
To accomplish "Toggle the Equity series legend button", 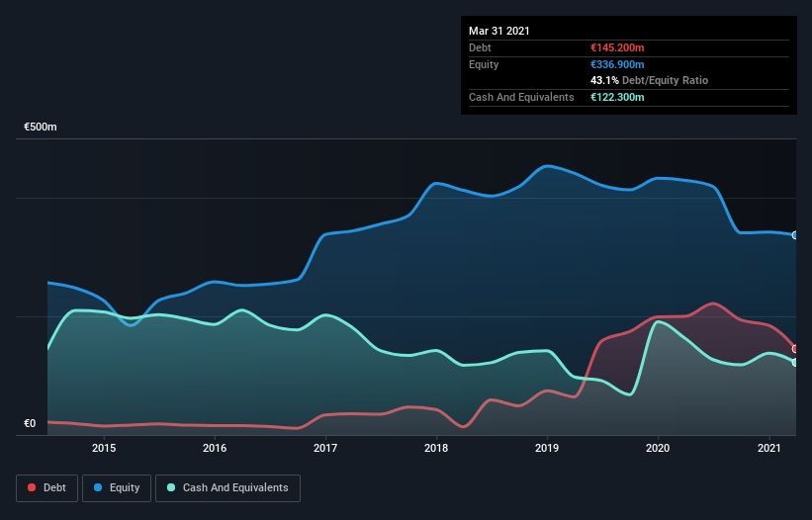I will point(117,488).
